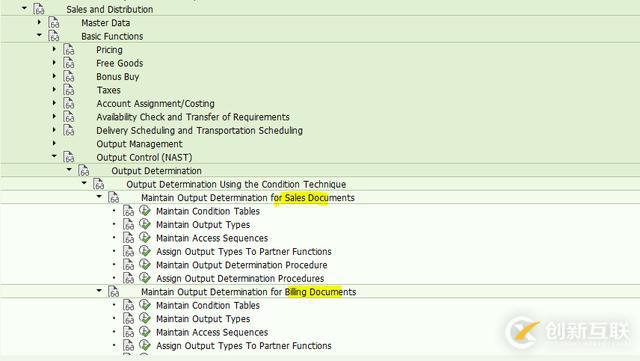
Task: Collapse the Basic Functions node
Action: 40,35
